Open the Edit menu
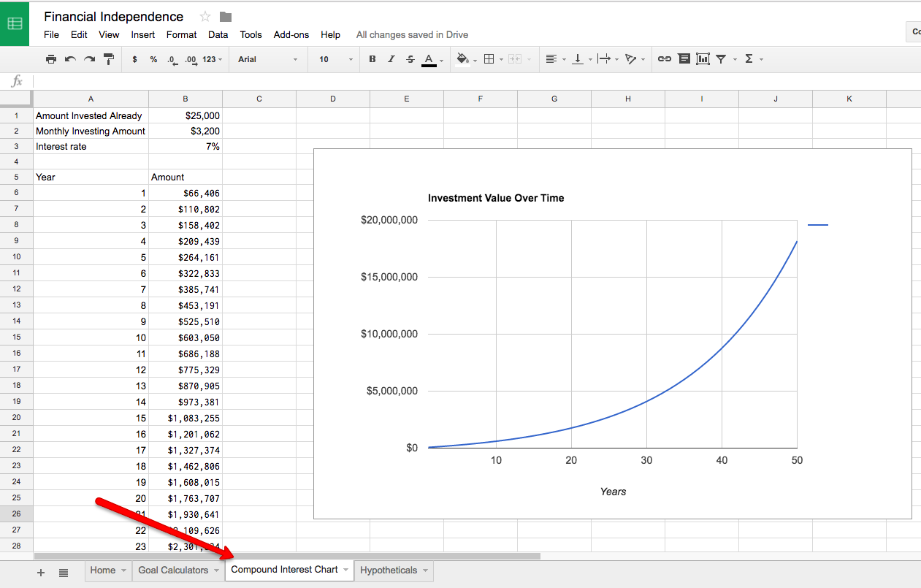Screen dimensions: 921x588 79,34
